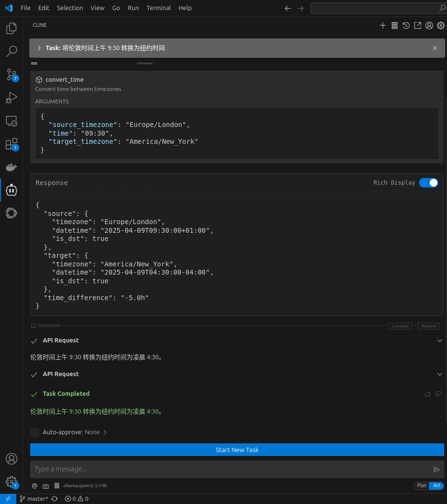This screenshot has width=447, height=504.
Task: Switch to Plan mode
Action: [422, 486]
